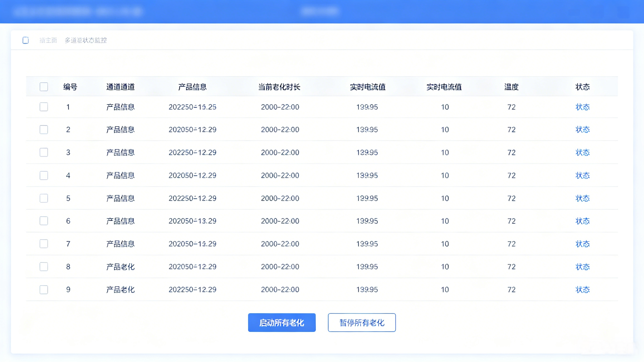
Task: Open the 状态 link in row 2
Action: [x=582, y=130]
